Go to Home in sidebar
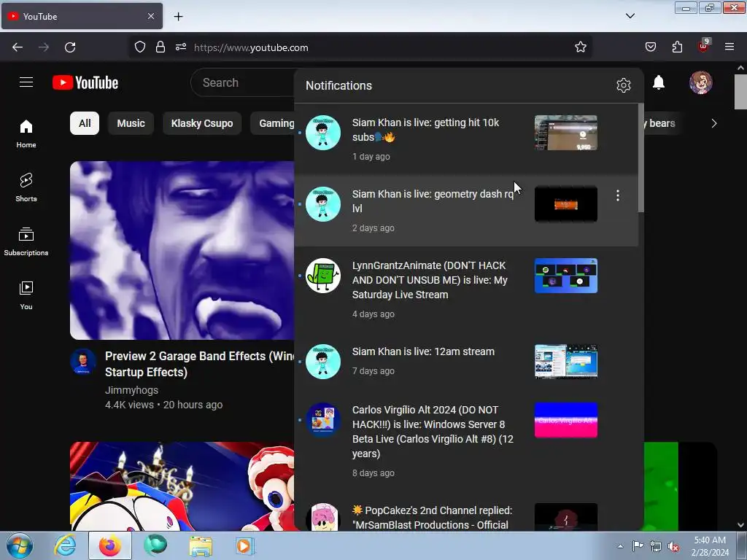Screen dimensions: 747x560 [x=26, y=134]
